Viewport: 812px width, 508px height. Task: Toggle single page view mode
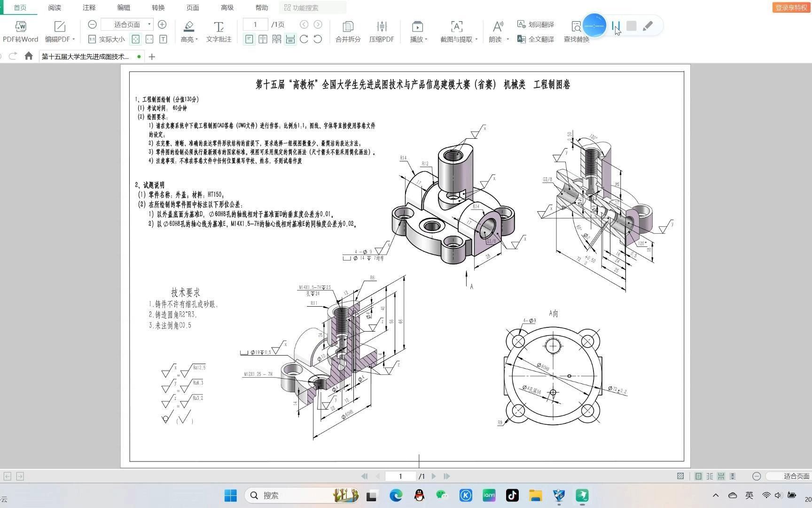249,39
